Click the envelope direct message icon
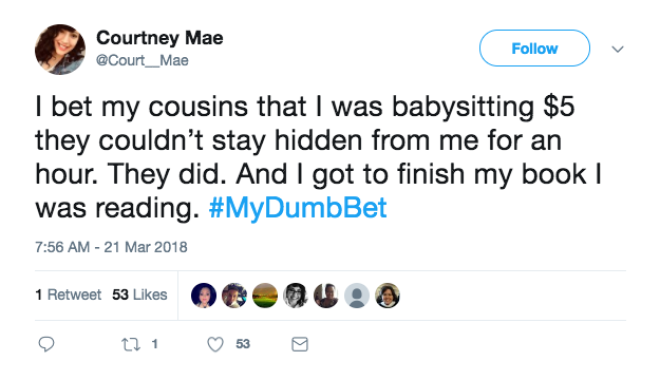The width and height of the screenshot is (660, 380). click(x=300, y=345)
